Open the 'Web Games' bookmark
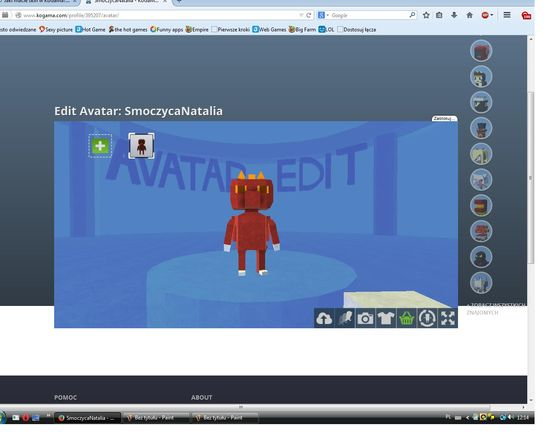Image resolution: width=550 pixels, height=440 pixels. point(269,29)
